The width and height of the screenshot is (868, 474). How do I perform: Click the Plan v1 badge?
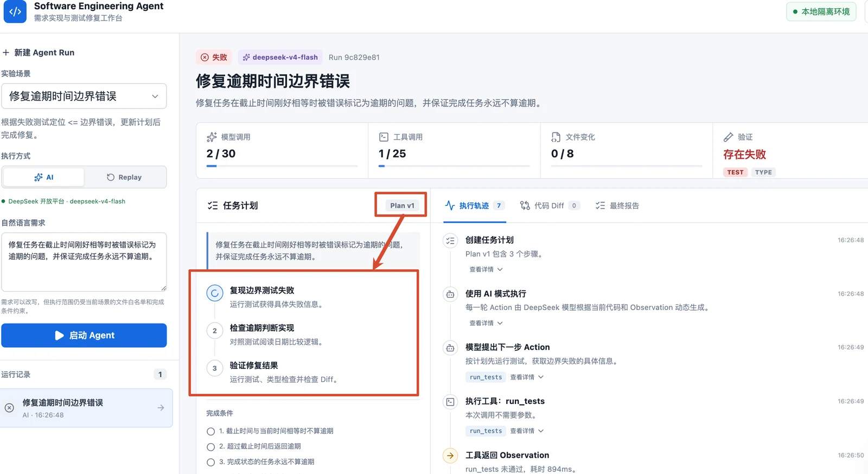402,205
